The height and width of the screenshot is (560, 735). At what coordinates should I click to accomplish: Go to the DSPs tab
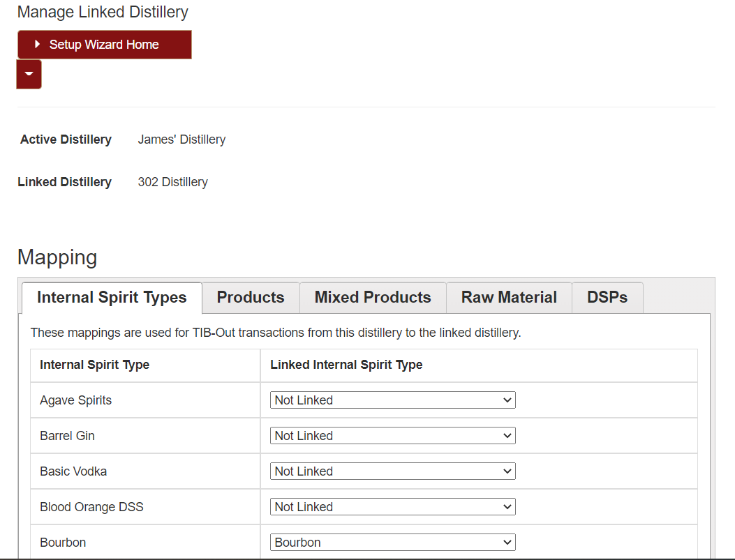pyautogui.click(x=607, y=297)
